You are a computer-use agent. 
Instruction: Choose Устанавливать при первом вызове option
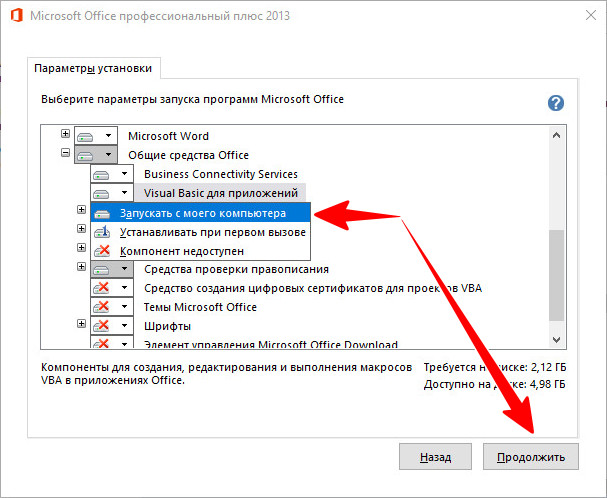pyautogui.click(x=201, y=232)
